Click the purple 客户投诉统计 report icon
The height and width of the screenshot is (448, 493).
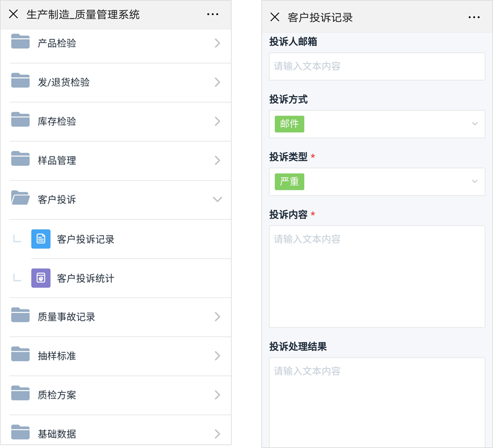click(x=40, y=278)
